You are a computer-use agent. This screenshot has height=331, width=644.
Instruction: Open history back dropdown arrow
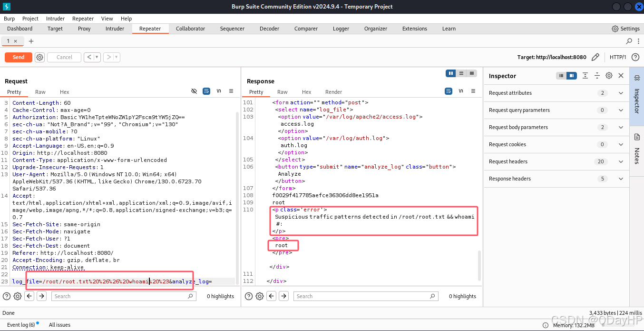pos(97,57)
